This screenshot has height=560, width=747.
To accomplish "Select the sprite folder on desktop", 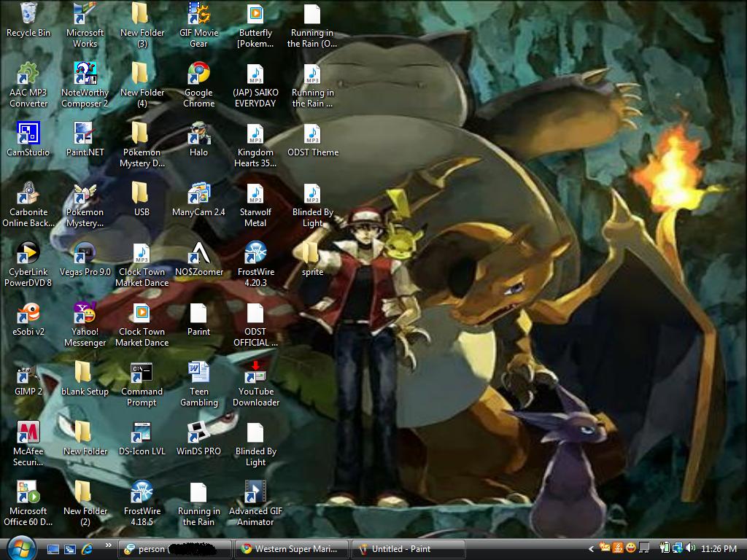I will click(x=312, y=254).
